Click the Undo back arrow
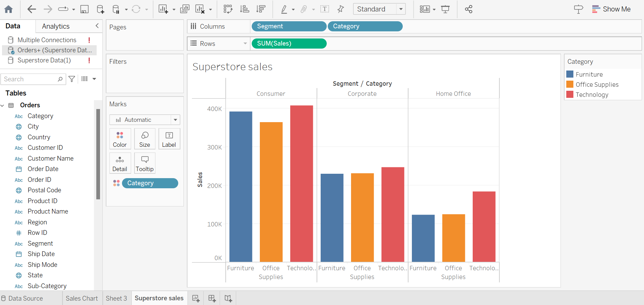This screenshot has width=644, height=305. [x=31, y=9]
